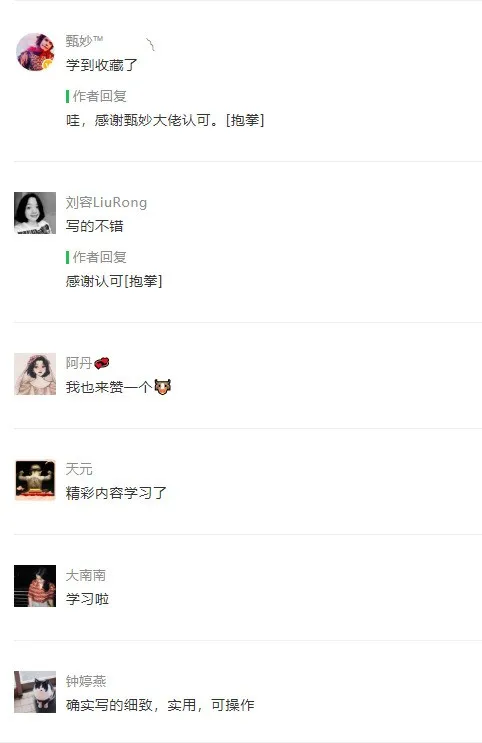
Task: Click the username 刘容LiuRong
Action: [106, 202]
